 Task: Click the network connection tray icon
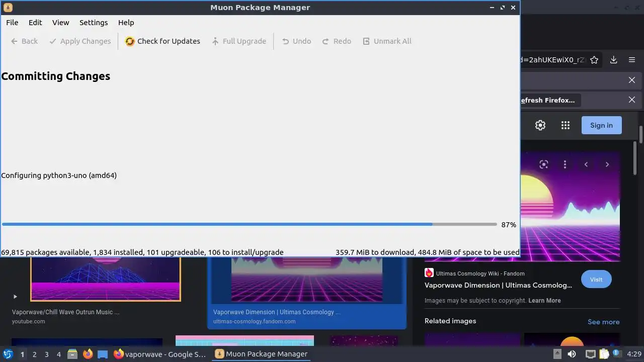click(x=591, y=354)
